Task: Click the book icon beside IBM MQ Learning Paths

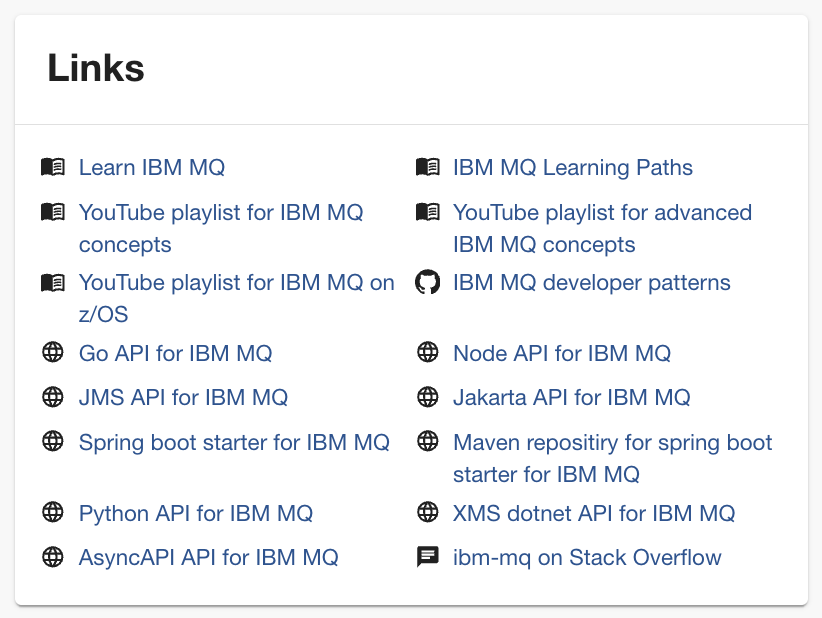Action: point(428,167)
